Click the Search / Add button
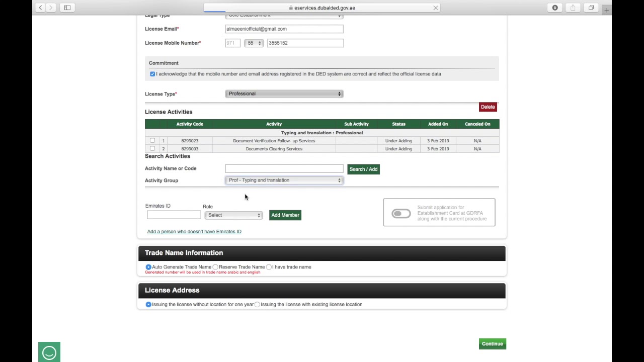The image size is (644, 362). tap(363, 169)
